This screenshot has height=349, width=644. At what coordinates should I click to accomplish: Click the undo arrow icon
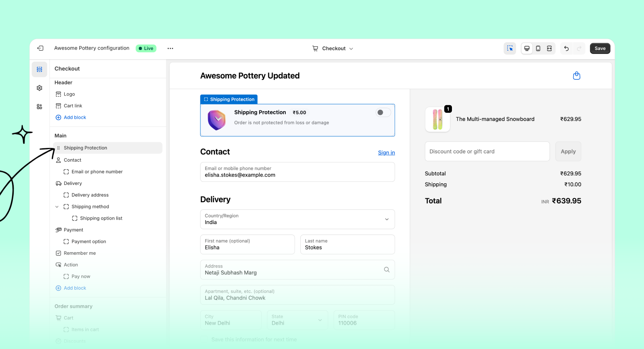point(566,48)
